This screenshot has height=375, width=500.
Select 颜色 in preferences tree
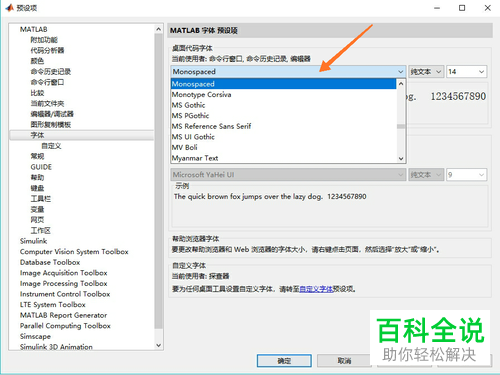[x=37, y=61]
